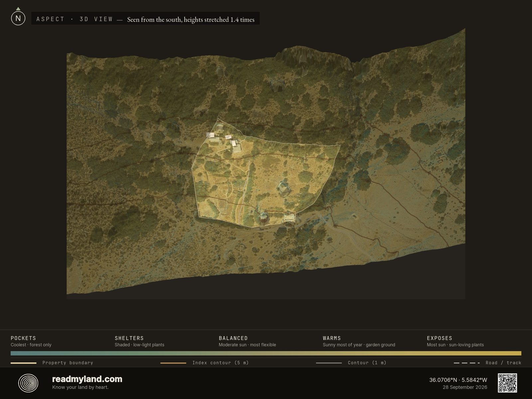Viewport: 532px width, 399px height.
Task: Click the BALANCED legend heading
Action: (233, 338)
